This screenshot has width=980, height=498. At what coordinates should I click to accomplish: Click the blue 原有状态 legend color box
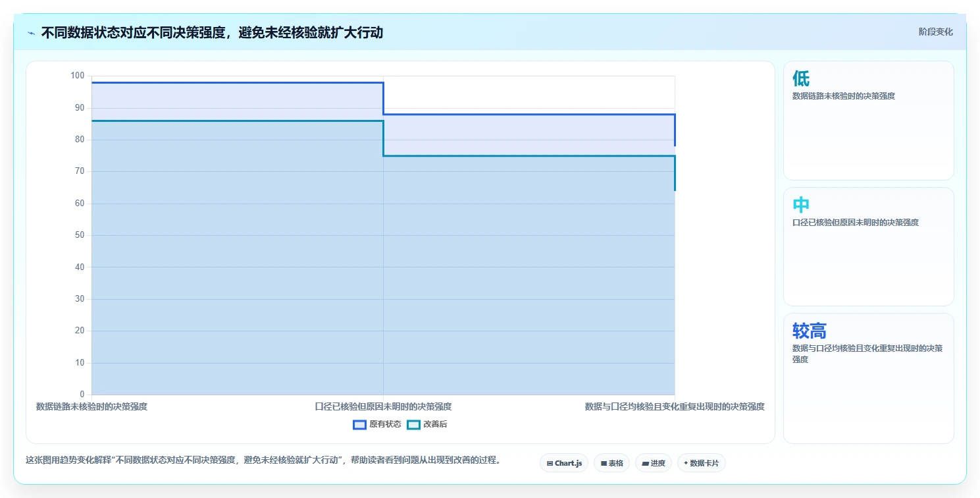[x=359, y=424]
